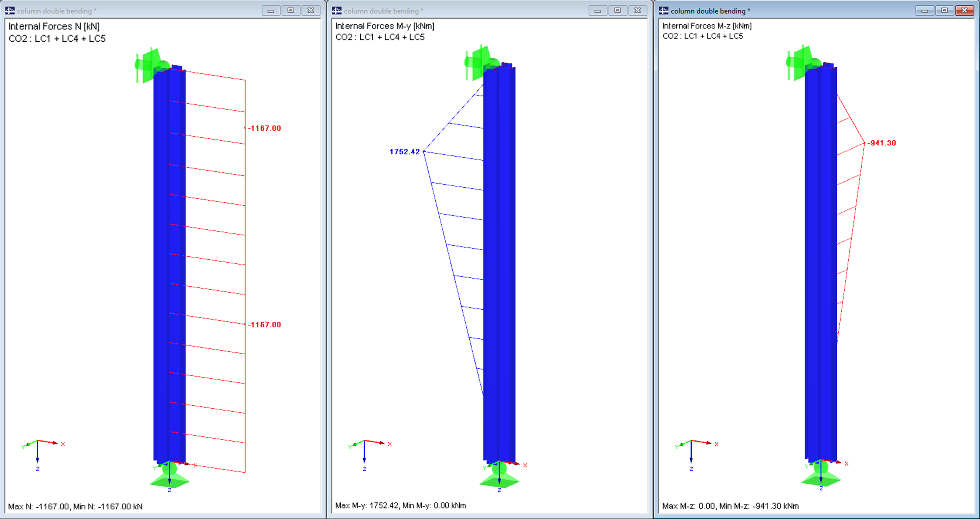980x519 pixels.
Task: Click the Dlubal app icon on the N window title bar
Action: coord(9,11)
